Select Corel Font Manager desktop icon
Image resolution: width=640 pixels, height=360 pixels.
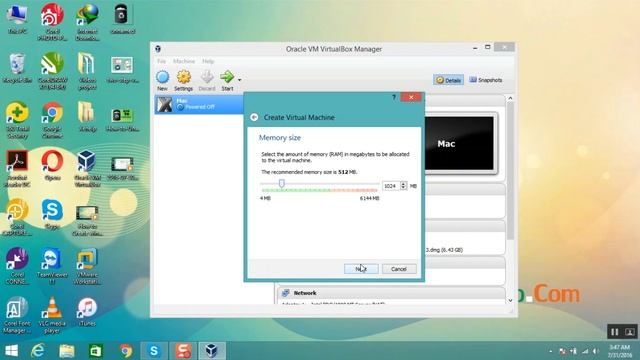[17, 315]
